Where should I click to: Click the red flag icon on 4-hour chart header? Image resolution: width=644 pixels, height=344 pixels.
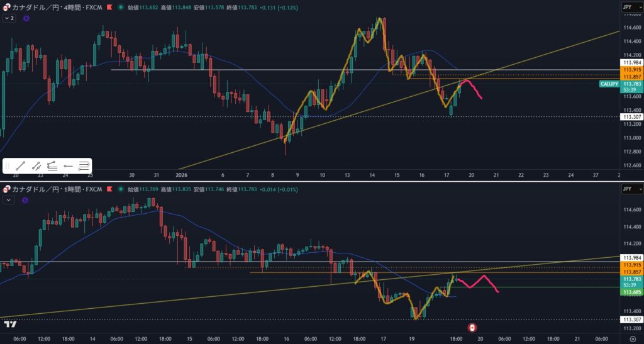109,8
